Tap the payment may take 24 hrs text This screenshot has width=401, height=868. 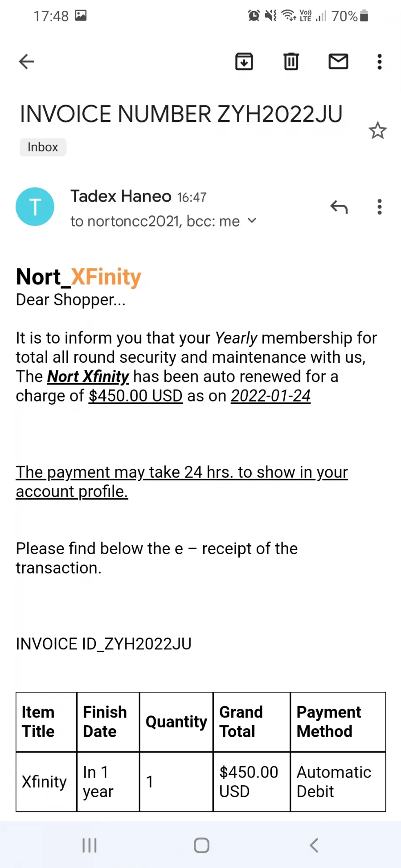tap(182, 482)
